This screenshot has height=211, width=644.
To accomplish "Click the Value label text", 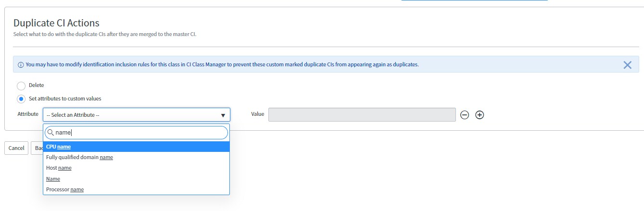I will tap(258, 114).
